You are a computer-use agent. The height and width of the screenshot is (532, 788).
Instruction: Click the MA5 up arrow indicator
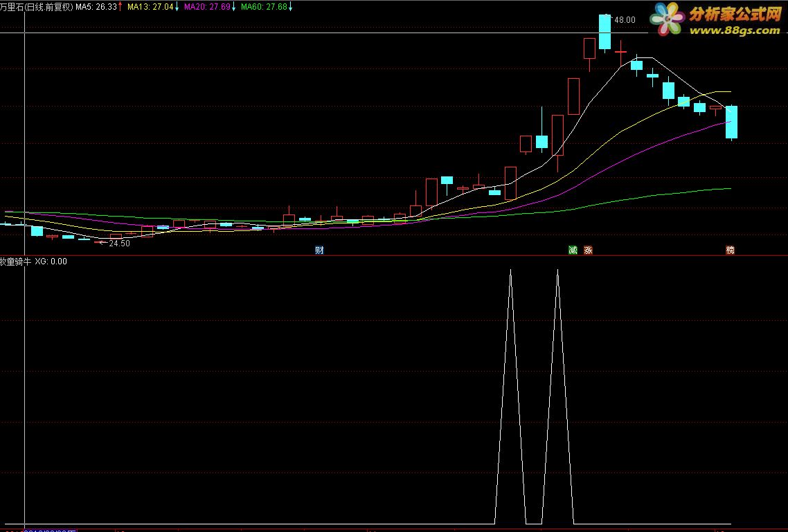(x=120, y=7)
